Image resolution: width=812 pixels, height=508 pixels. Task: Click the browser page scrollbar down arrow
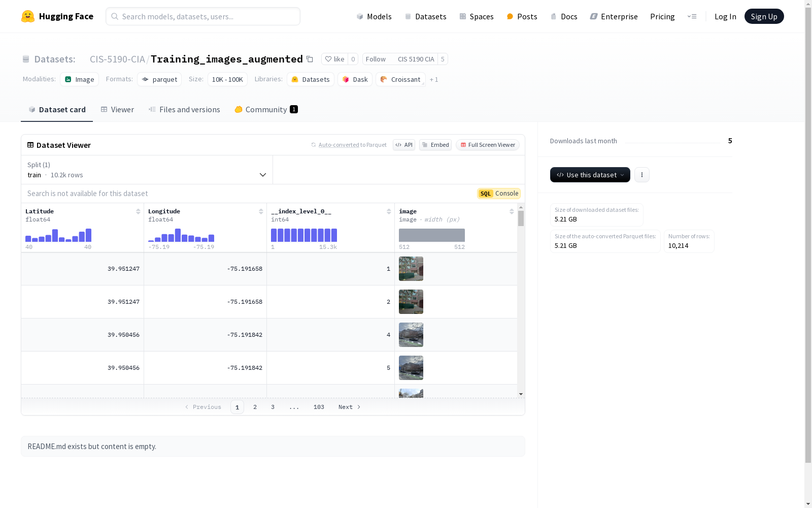click(x=808, y=504)
